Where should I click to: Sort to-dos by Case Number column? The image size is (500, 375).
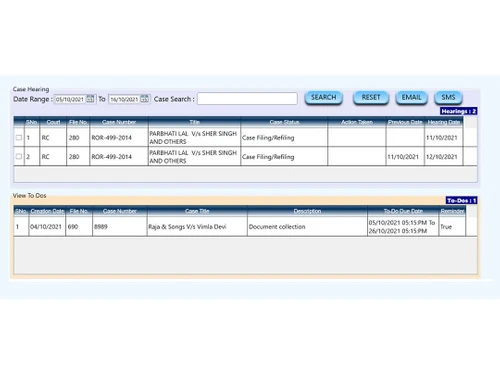coord(120,211)
